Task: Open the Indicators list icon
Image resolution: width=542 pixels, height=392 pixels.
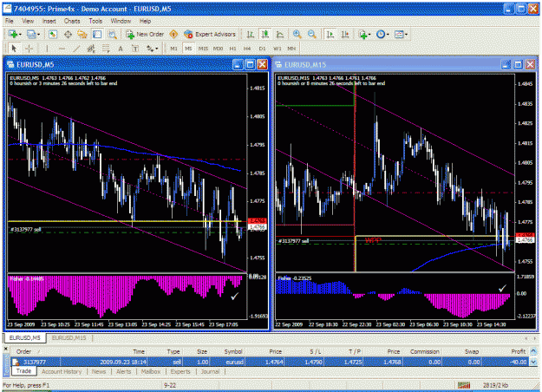Action: pyautogui.click(x=362, y=34)
